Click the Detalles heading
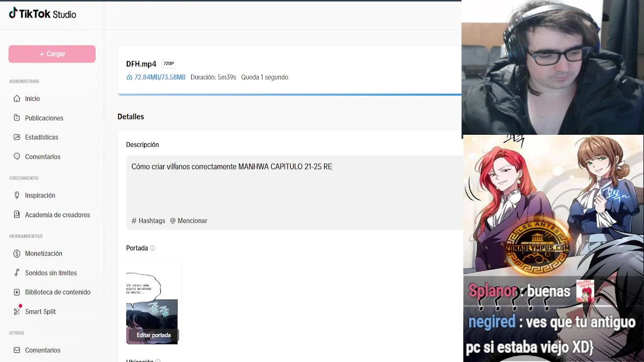 tap(131, 117)
